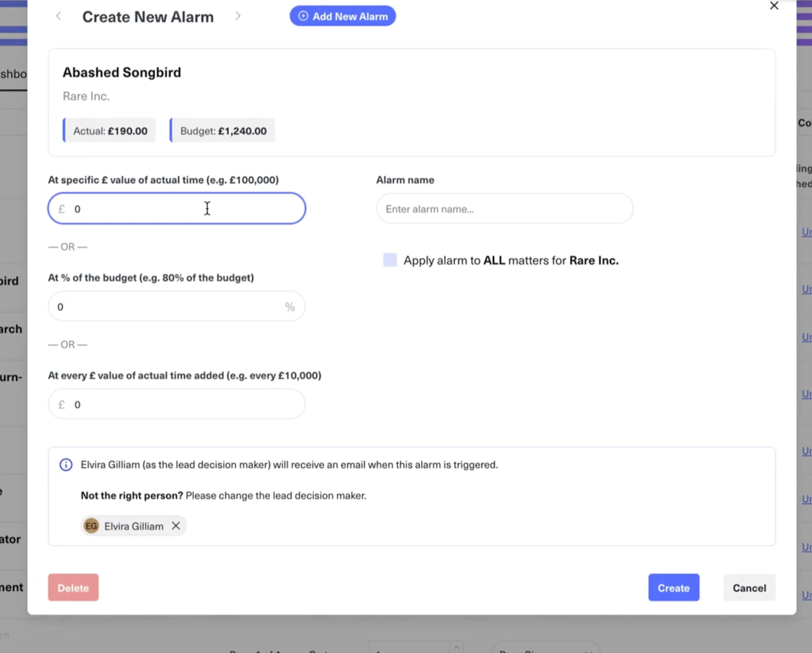
Task: Cancel the alarm creation
Action: 749,588
